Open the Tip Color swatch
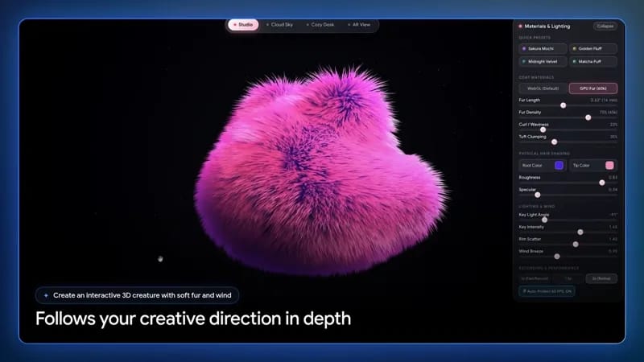 (609, 166)
